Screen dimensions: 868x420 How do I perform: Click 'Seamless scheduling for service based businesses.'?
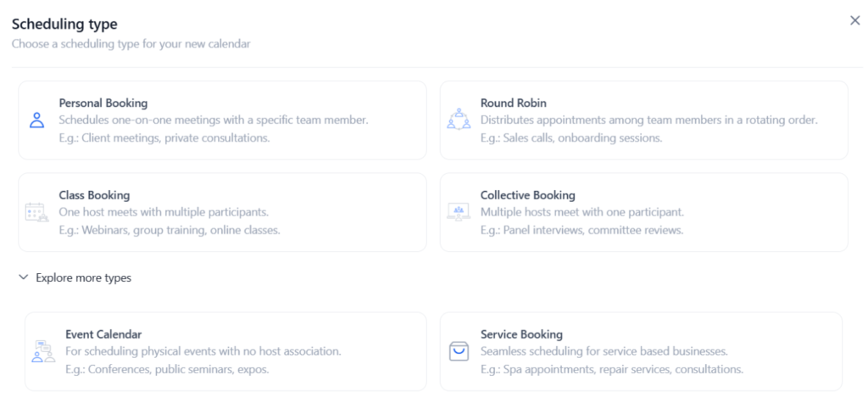[x=604, y=350]
